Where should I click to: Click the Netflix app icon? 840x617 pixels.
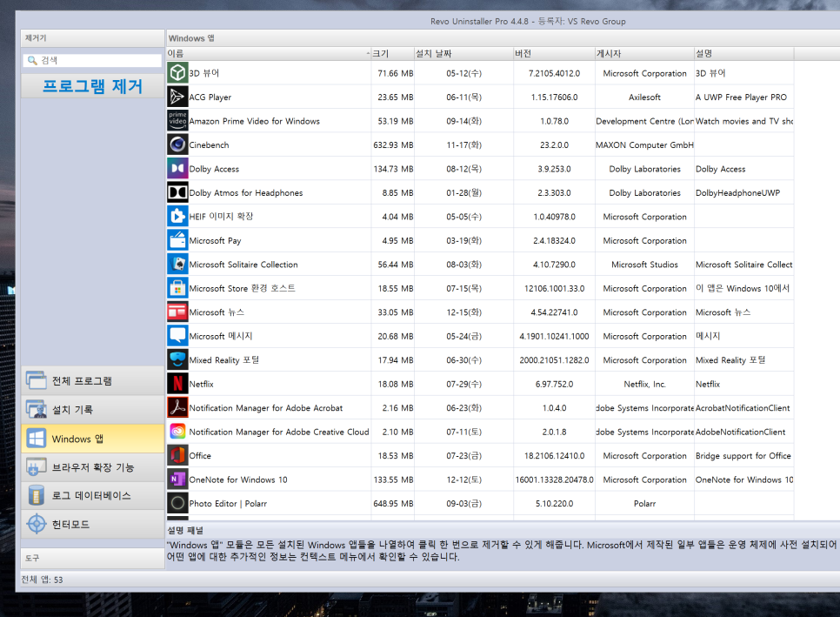tap(177, 384)
